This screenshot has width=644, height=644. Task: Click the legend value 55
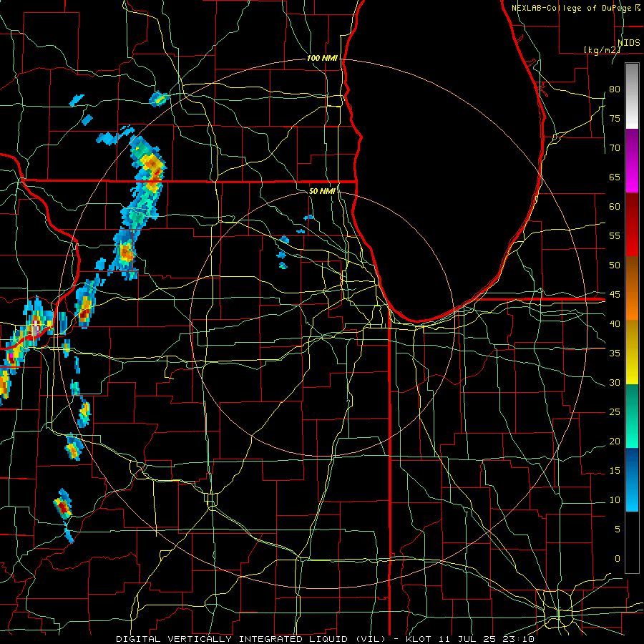click(x=615, y=235)
